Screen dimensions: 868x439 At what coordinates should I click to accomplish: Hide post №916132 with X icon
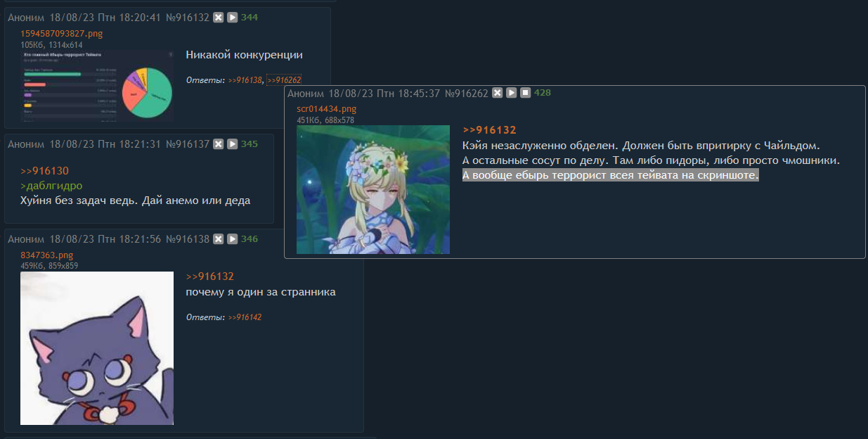219,18
